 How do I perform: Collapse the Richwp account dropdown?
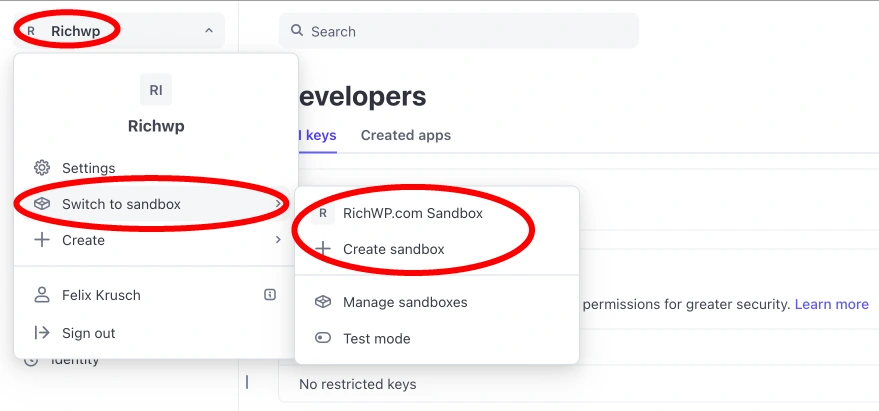208,31
